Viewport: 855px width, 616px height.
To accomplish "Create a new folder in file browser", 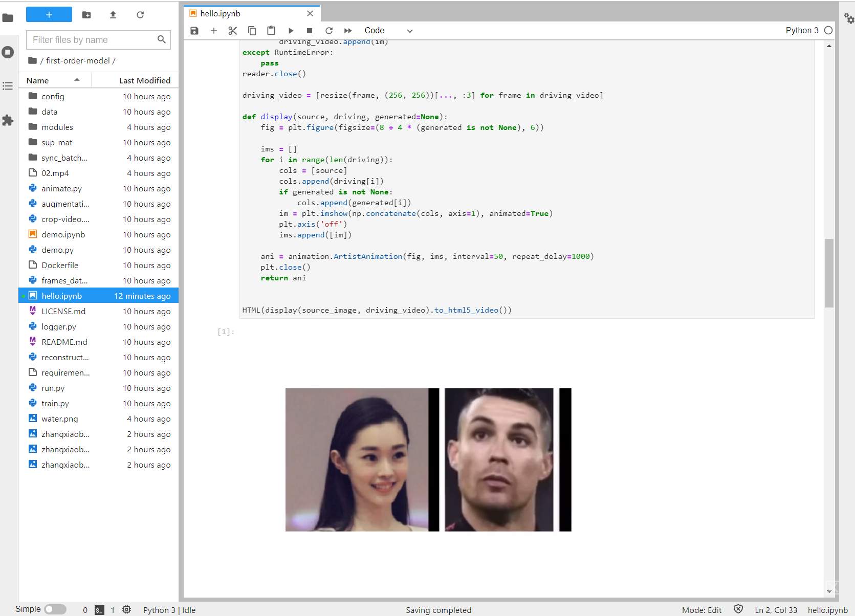I will click(86, 15).
